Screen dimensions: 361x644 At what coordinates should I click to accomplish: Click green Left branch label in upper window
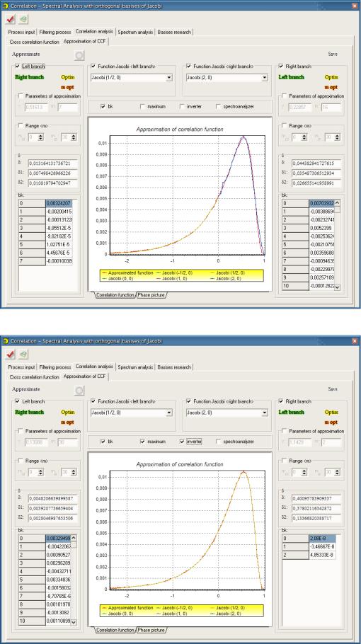(291, 77)
